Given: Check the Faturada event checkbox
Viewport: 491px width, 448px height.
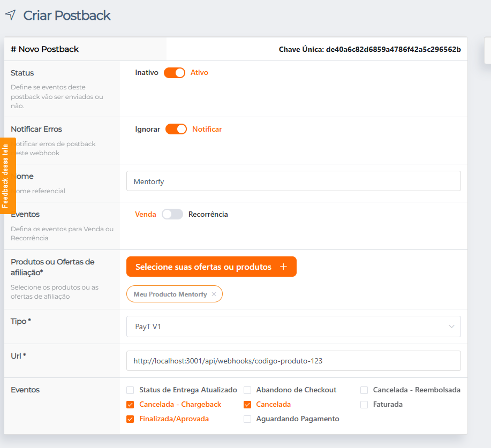Looking at the screenshot, I should [364, 405].
